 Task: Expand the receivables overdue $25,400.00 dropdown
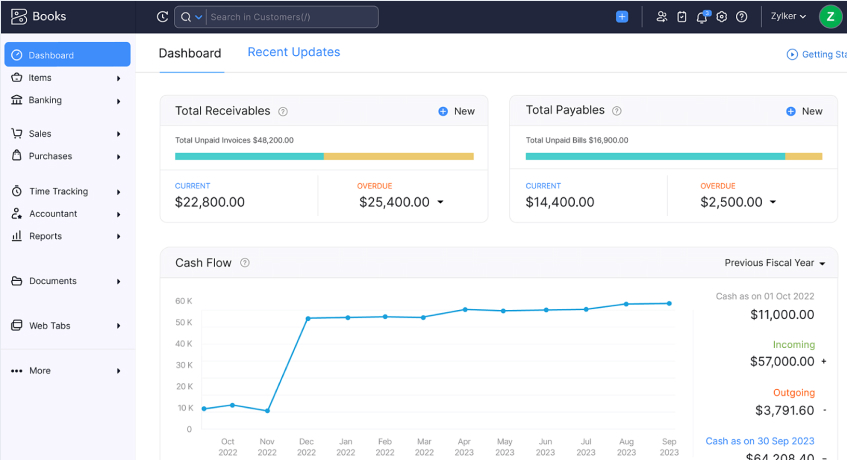click(440, 202)
